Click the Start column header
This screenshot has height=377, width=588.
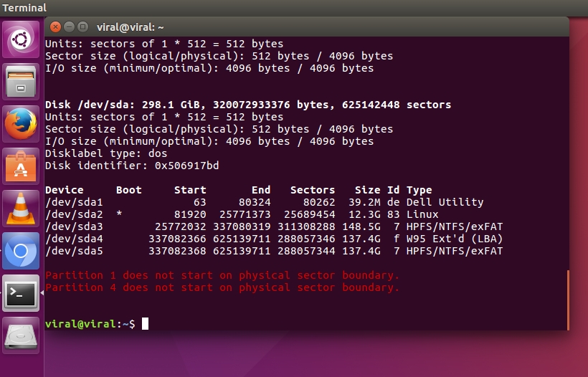(190, 190)
